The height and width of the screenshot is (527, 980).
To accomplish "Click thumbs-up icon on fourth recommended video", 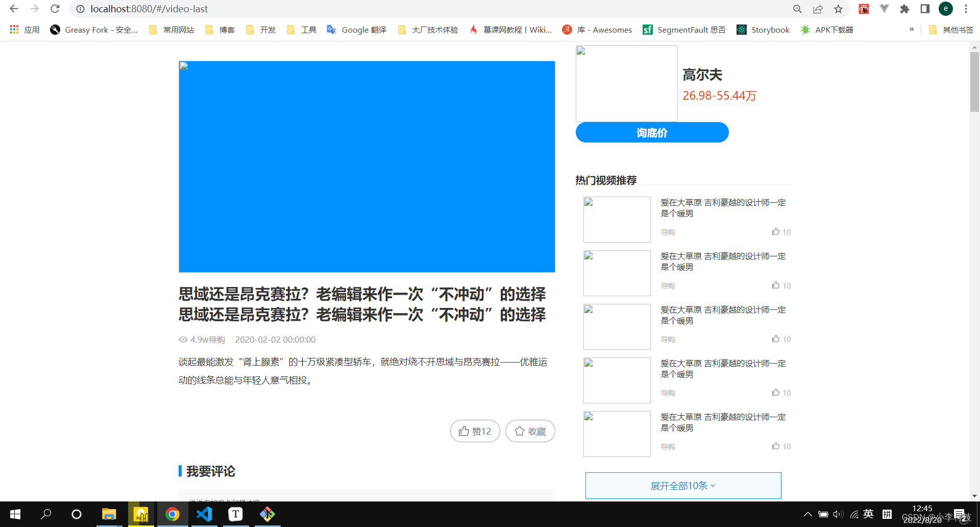I will coord(776,392).
